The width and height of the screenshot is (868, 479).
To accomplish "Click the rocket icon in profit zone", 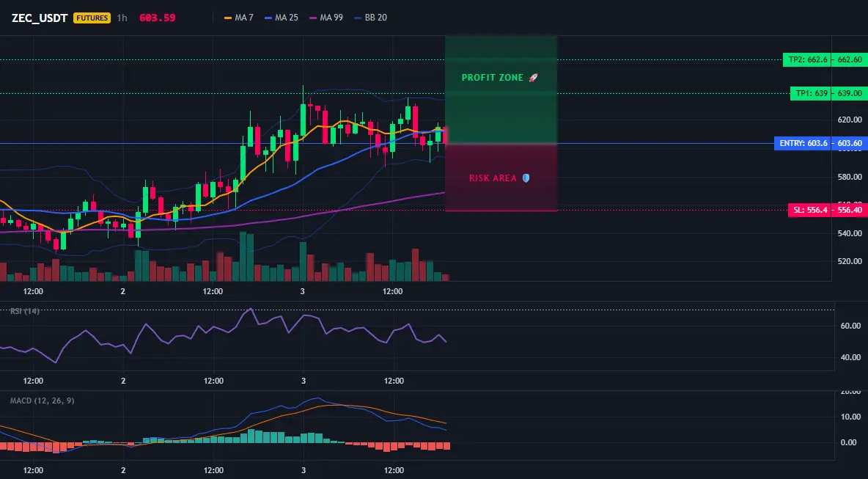I will click(x=533, y=78).
